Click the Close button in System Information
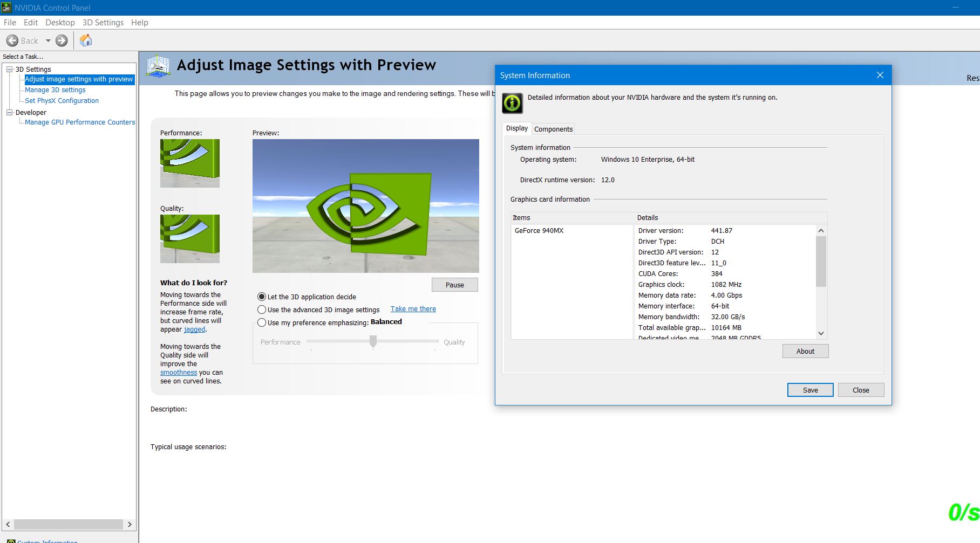The height and width of the screenshot is (543, 980). [861, 390]
